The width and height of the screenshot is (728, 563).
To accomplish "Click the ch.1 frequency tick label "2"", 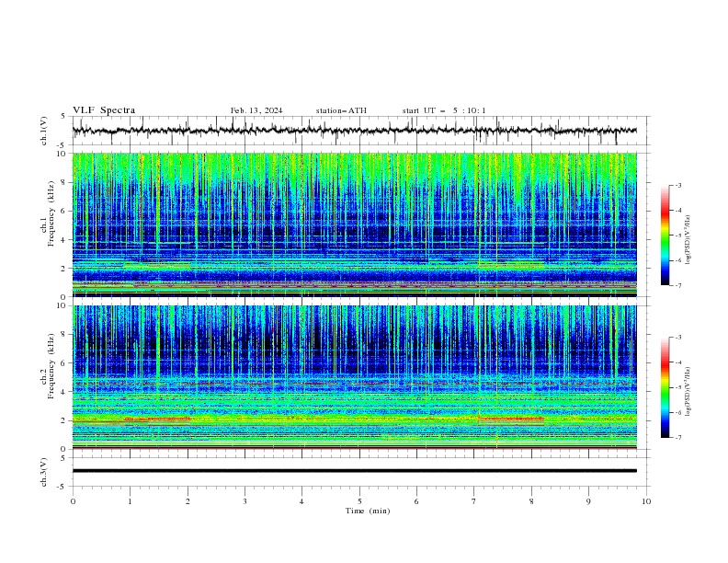I will (63, 269).
